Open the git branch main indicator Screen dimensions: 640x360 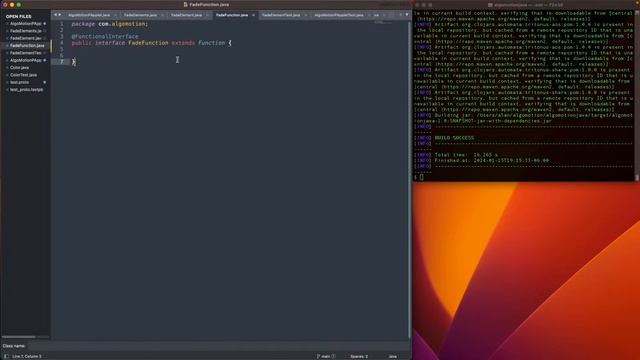(x=325, y=356)
